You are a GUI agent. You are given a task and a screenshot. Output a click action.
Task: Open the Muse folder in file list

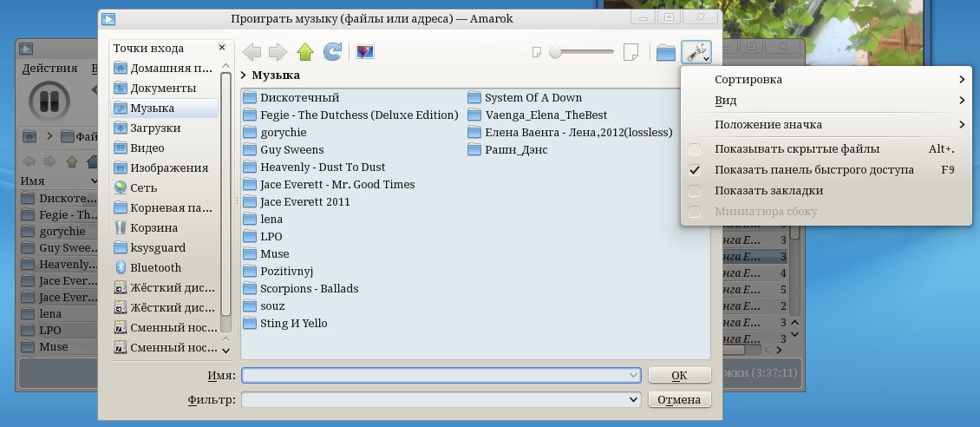[x=266, y=253]
